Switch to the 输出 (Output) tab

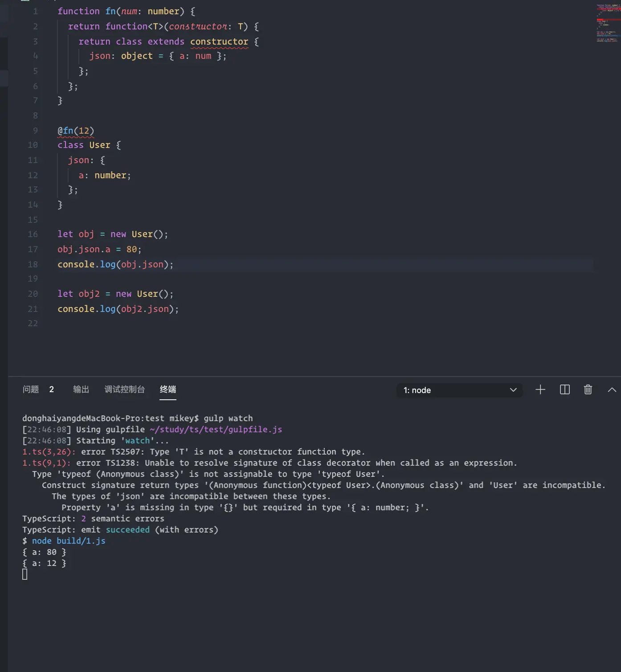pos(81,389)
